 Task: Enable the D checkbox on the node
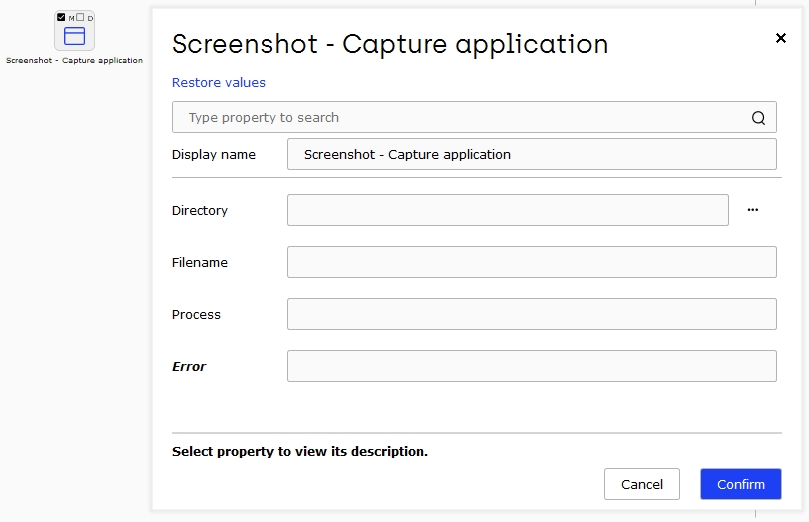click(80, 17)
